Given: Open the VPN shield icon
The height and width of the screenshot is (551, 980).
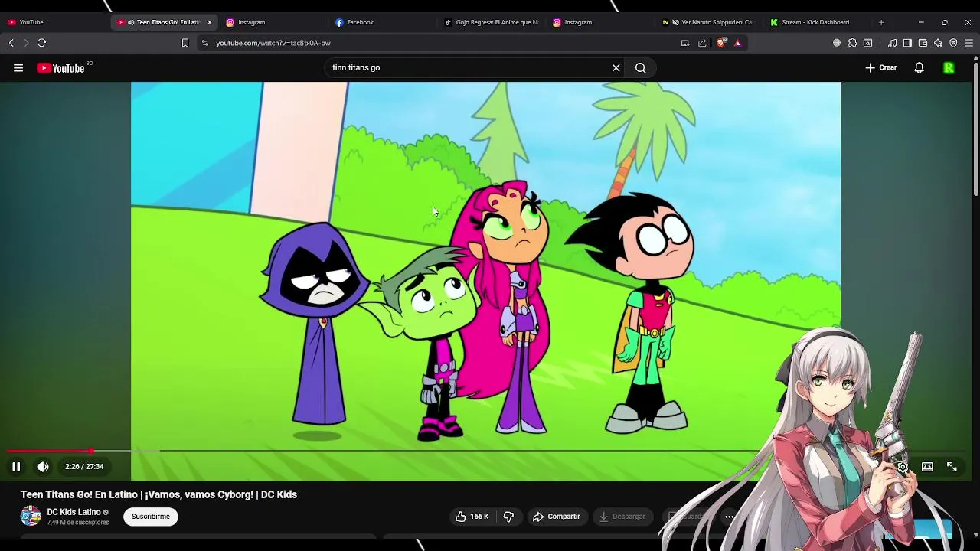Looking at the screenshot, I should (953, 43).
